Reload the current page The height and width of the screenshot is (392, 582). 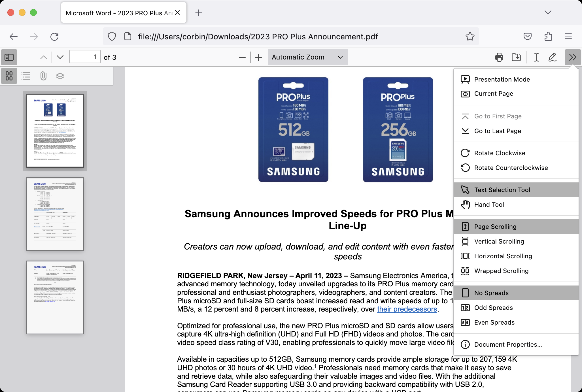(54, 37)
